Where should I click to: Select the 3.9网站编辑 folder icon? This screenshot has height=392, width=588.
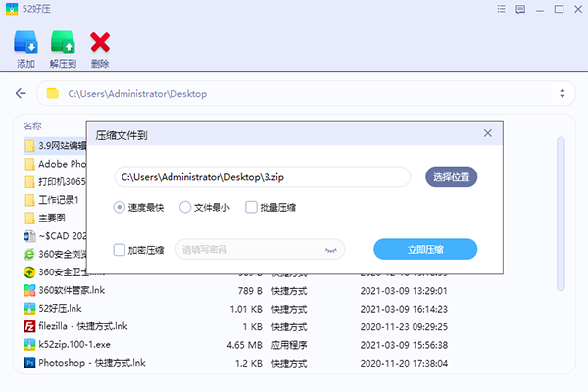point(29,146)
